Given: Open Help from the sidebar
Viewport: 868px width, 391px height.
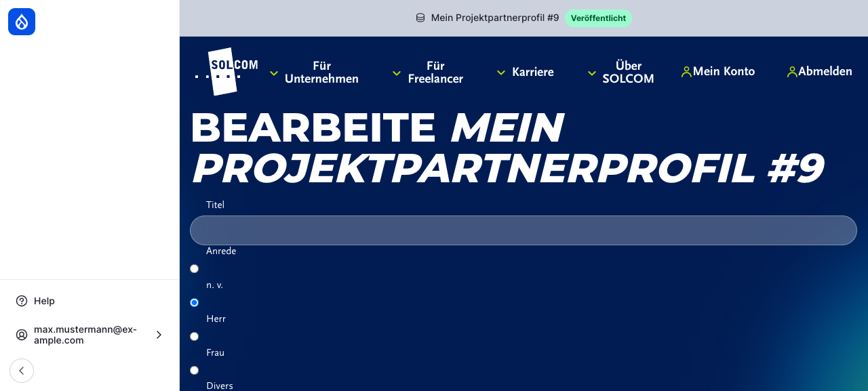Looking at the screenshot, I should coord(90,301).
